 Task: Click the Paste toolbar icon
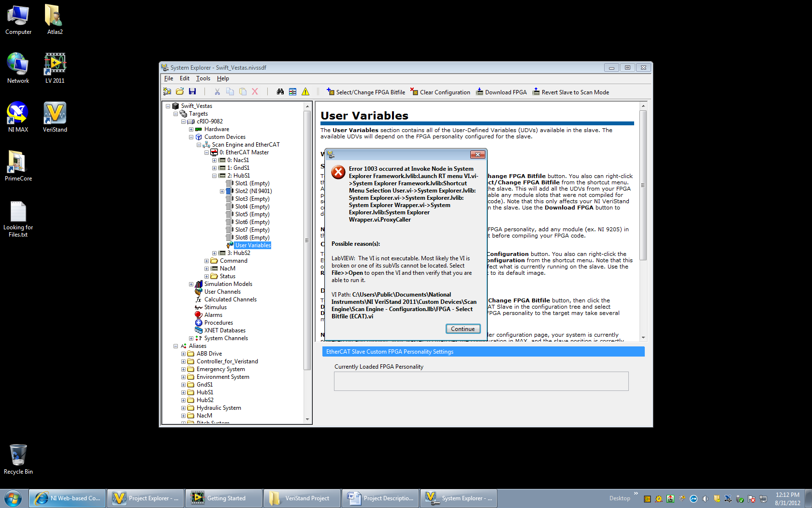(x=243, y=91)
